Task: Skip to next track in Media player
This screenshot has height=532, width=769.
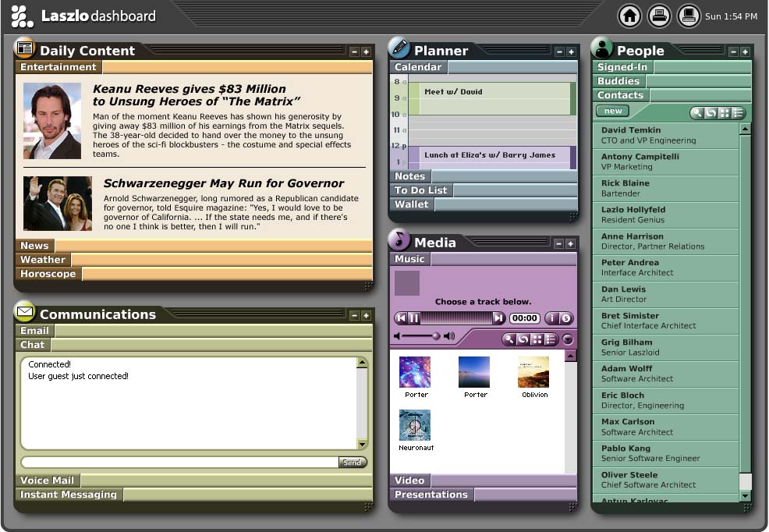Action: [x=498, y=318]
